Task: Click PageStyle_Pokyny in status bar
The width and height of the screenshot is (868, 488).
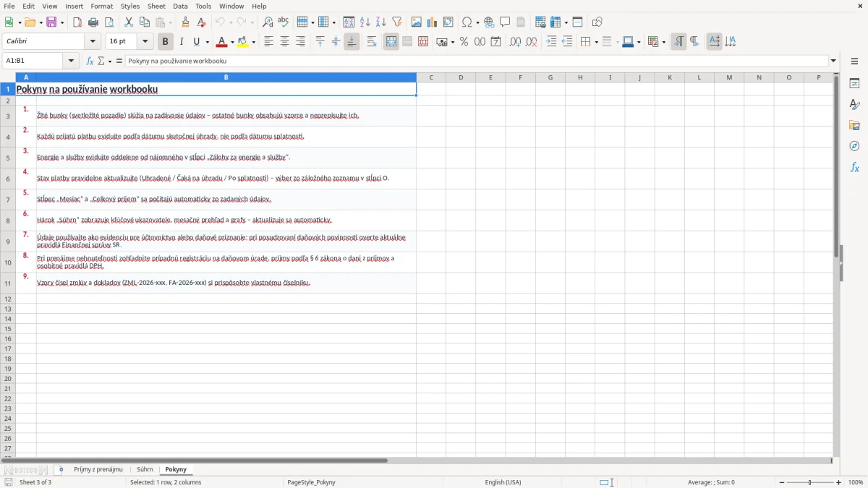Action: tap(312, 482)
